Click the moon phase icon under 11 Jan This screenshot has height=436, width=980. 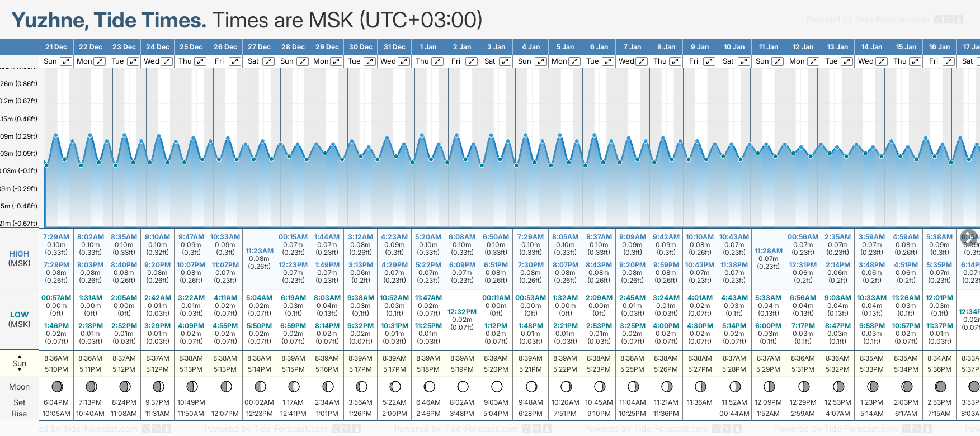(x=769, y=386)
